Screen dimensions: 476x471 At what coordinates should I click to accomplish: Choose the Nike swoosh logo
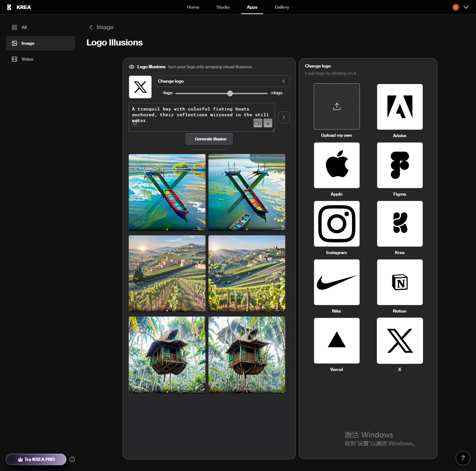tap(336, 282)
